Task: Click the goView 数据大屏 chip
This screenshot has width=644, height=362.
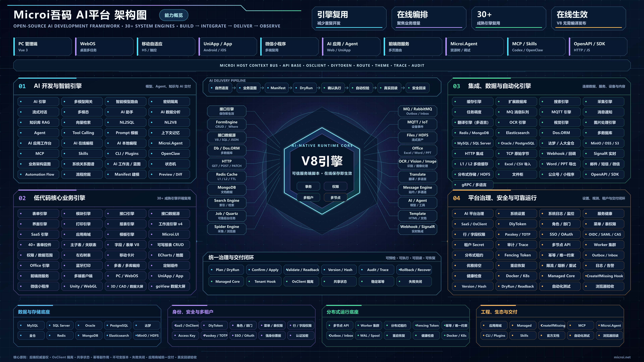Action: [169, 286]
